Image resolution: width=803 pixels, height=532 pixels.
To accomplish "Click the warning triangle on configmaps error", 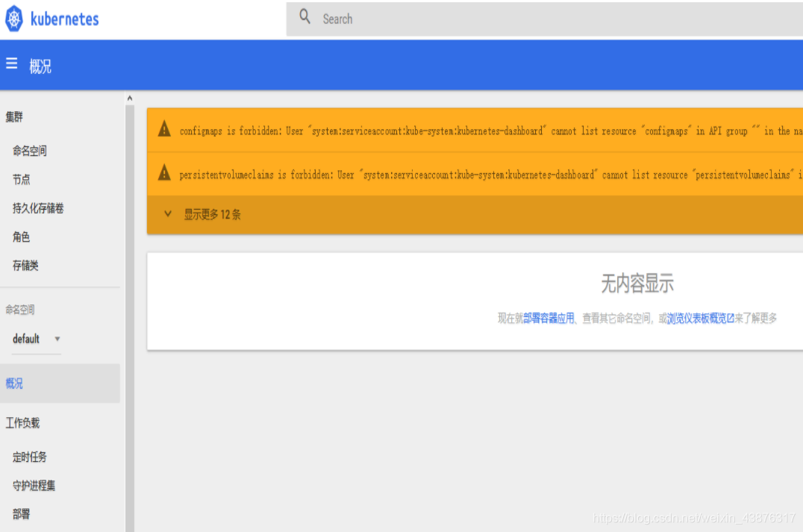I will coord(164,130).
